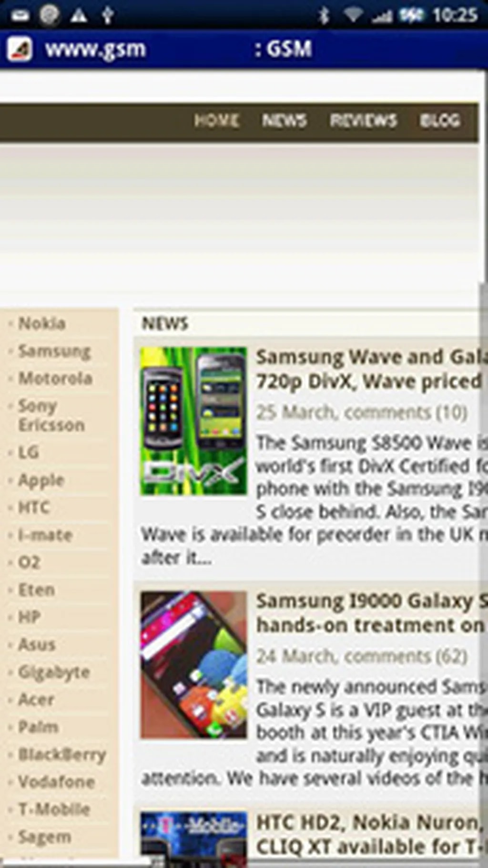Select Nokia in the brand list

point(42,323)
